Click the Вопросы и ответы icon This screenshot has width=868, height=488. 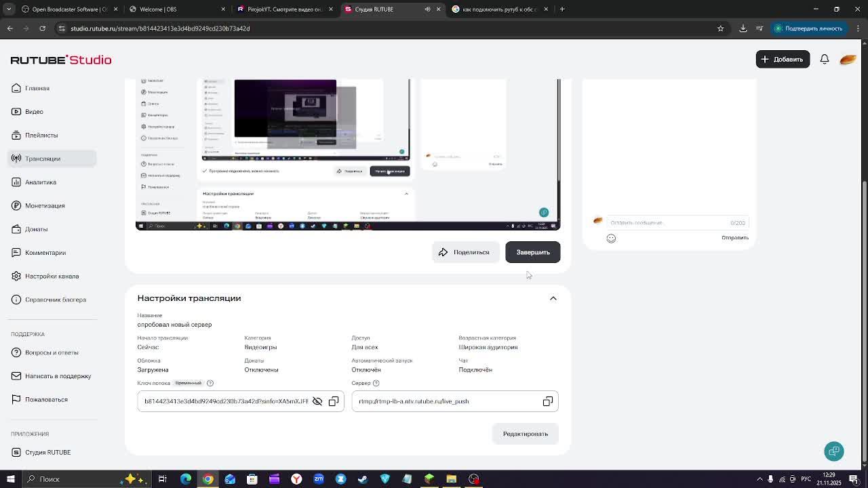tap(16, 352)
